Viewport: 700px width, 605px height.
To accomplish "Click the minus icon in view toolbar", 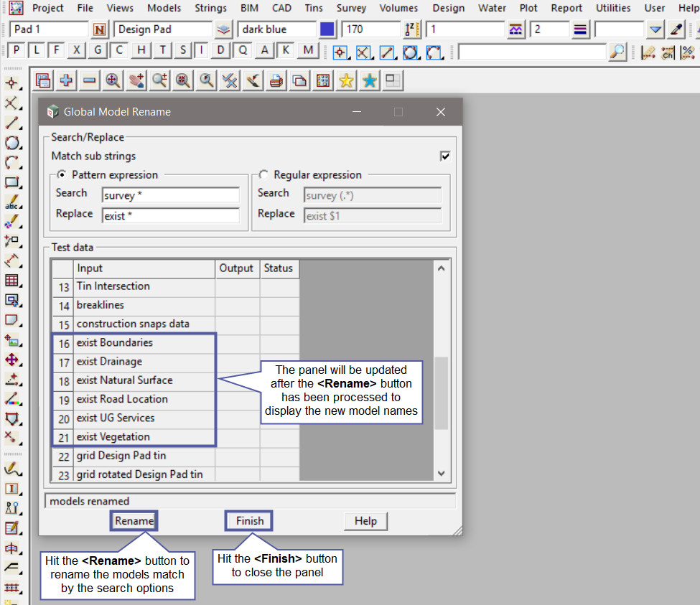I will 89,81.
